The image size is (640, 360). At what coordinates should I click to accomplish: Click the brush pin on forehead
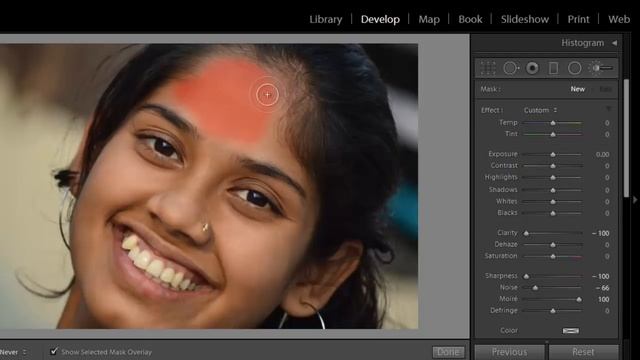[x=267, y=95]
